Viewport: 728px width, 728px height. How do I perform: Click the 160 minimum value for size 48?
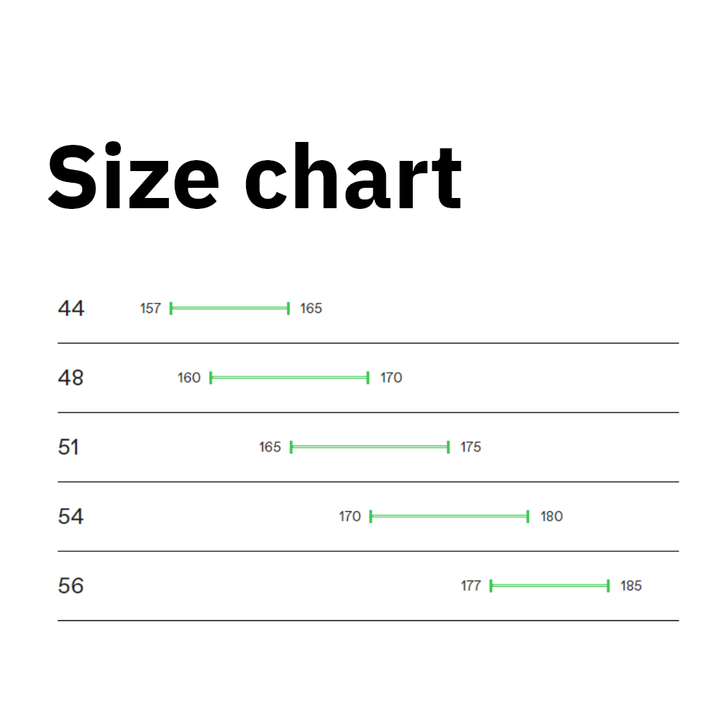pos(189,378)
